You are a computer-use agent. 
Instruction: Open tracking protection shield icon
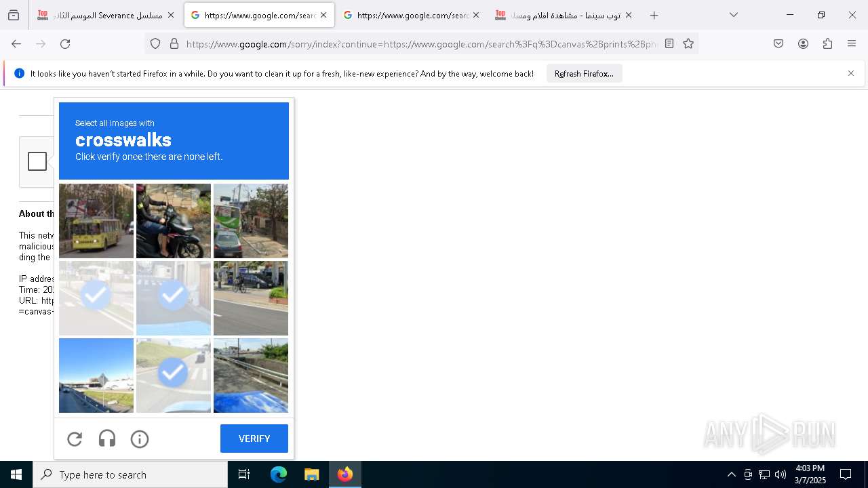tap(155, 43)
